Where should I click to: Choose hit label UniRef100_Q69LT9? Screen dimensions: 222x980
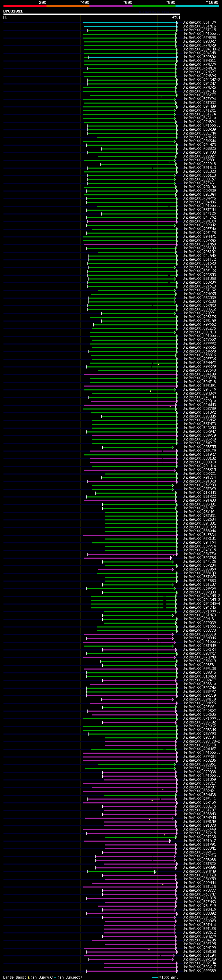point(199,451)
